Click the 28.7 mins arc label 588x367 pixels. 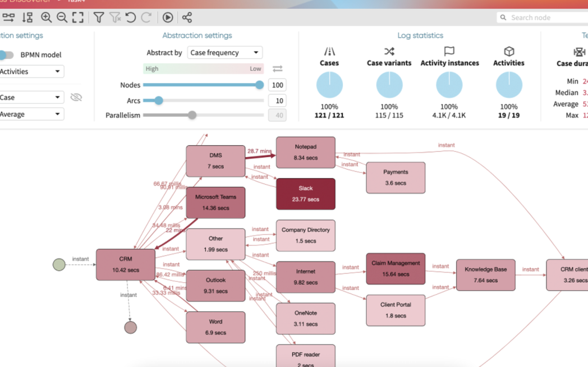[x=260, y=151]
